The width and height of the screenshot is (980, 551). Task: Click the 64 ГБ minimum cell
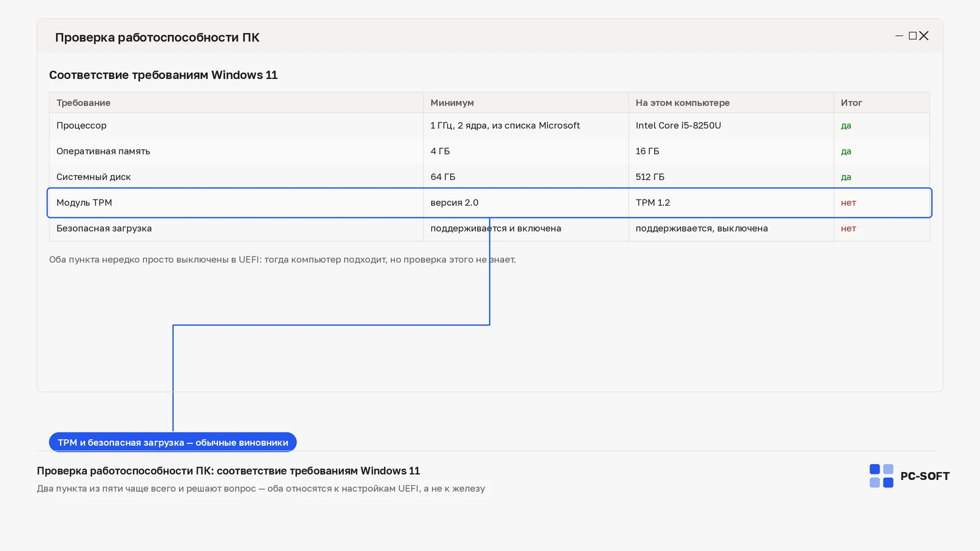point(526,177)
